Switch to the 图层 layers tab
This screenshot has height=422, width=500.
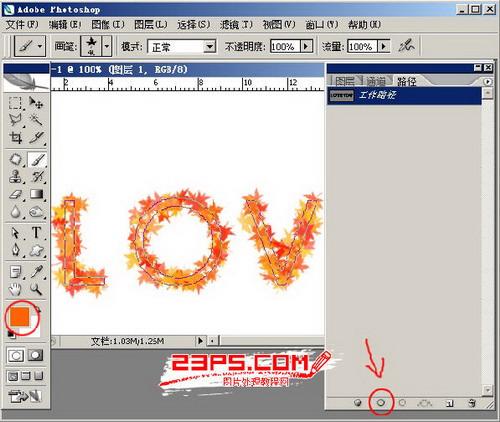coord(345,81)
